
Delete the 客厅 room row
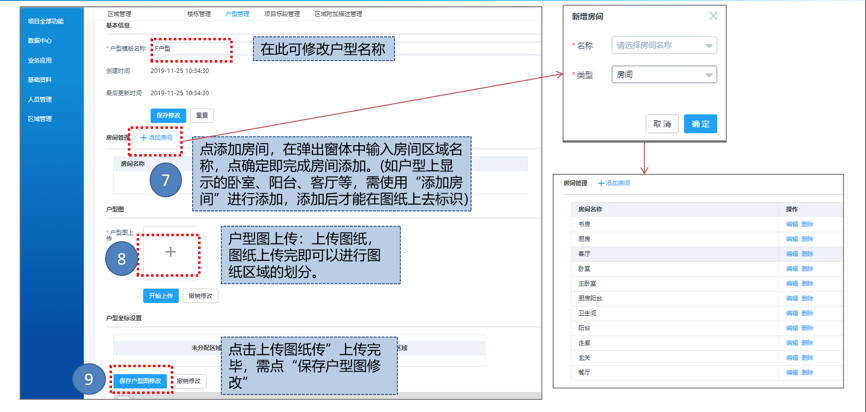pyautogui.click(x=807, y=253)
